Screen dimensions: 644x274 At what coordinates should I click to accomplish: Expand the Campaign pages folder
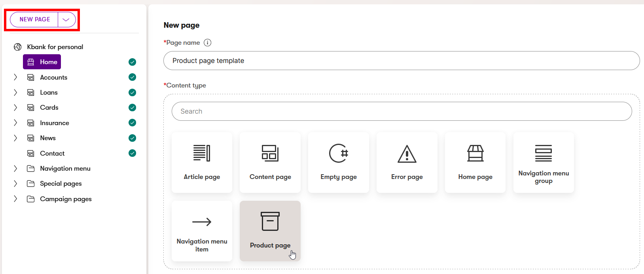point(15,199)
